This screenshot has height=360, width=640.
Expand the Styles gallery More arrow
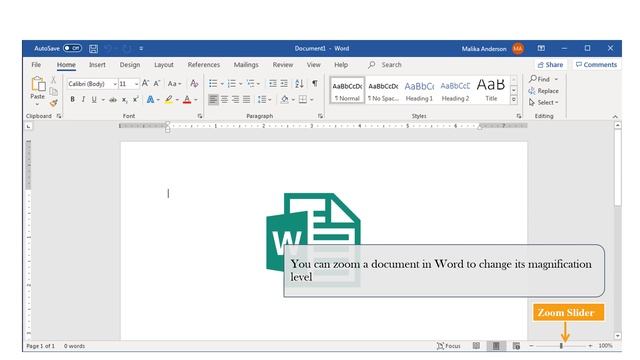coord(514,100)
